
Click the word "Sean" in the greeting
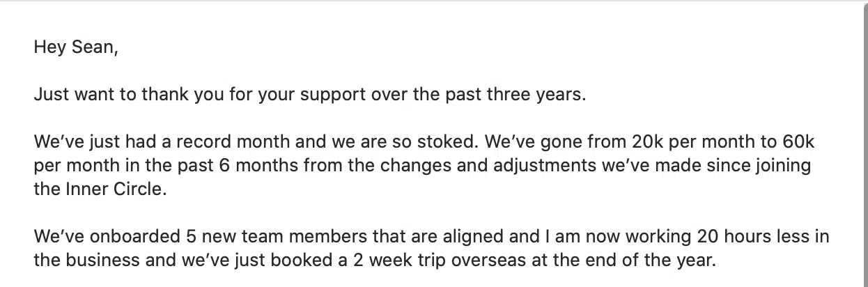[93, 48]
